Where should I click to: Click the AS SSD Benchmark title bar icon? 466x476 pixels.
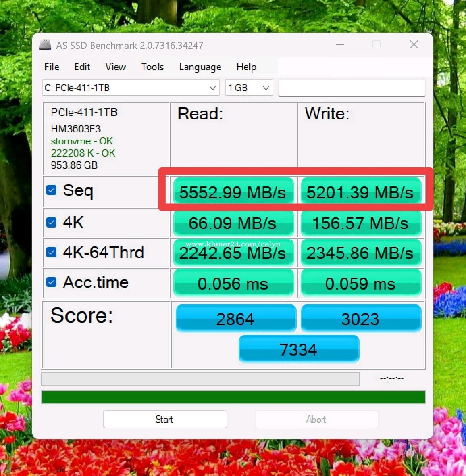pyautogui.click(x=45, y=45)
